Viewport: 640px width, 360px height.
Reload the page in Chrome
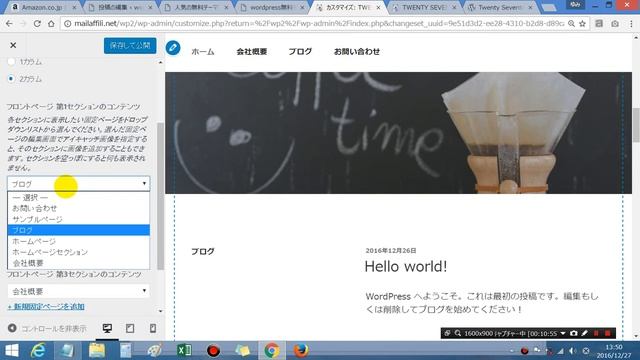coord(37,24)
